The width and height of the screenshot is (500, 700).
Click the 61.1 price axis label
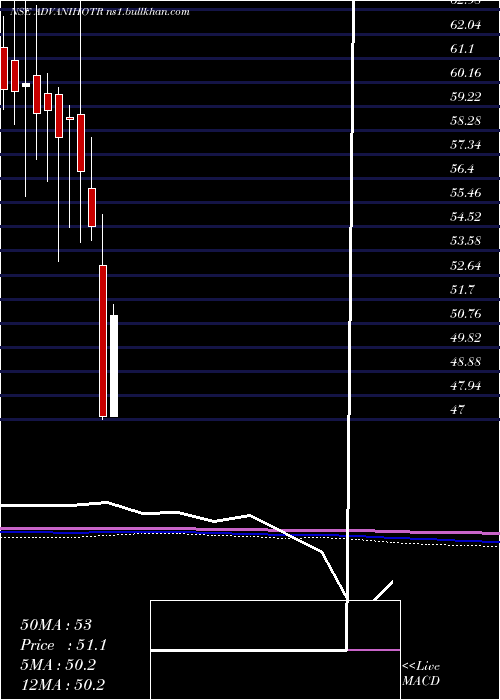coord(461,49)
